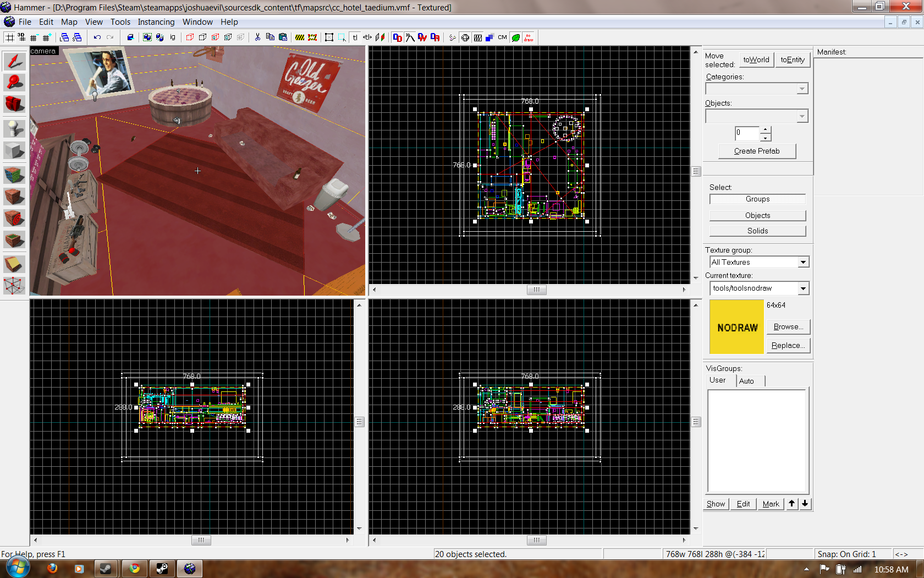
Task: Select the Vertex manipulation tool
Action: click(x=14, y=285)
